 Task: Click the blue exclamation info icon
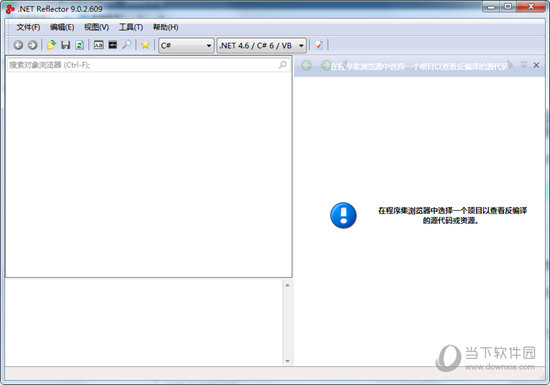[x=343, y=215]
